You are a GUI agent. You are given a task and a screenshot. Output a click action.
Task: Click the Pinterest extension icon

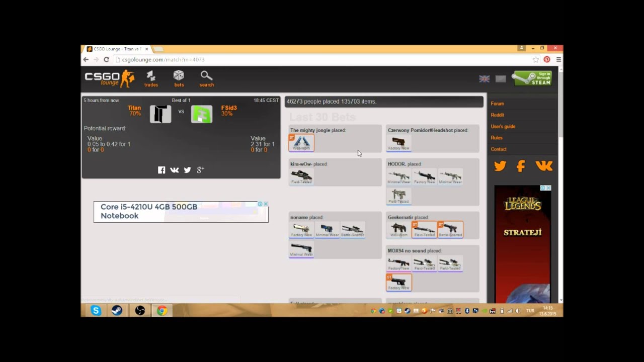[547, 59]
